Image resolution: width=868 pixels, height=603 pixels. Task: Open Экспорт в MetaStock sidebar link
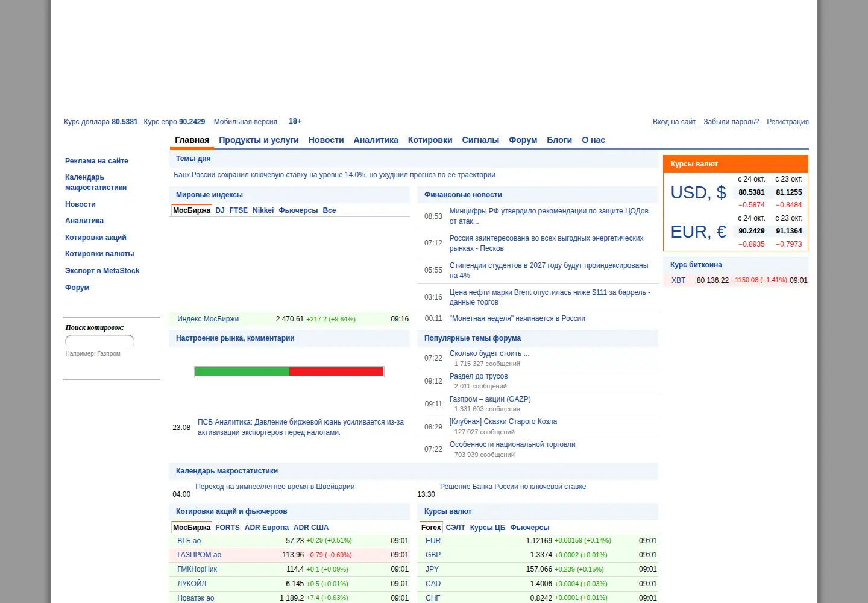pyautogui.click(x=102, y=271)
